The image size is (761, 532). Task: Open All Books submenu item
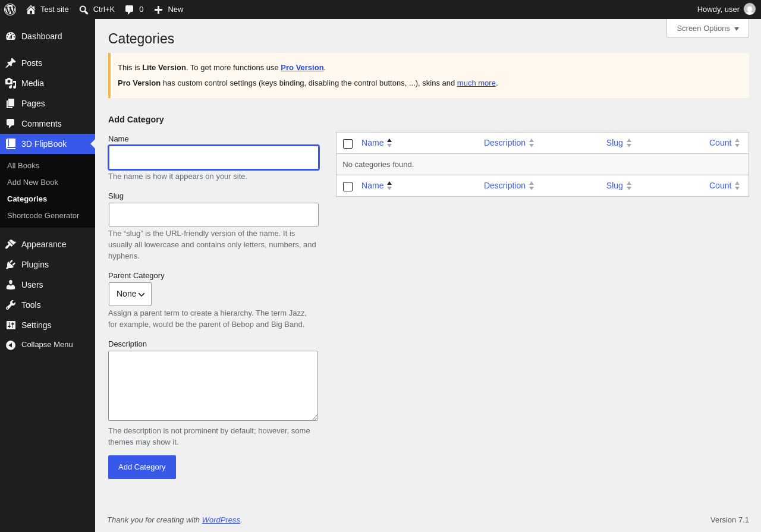(23, 166)
